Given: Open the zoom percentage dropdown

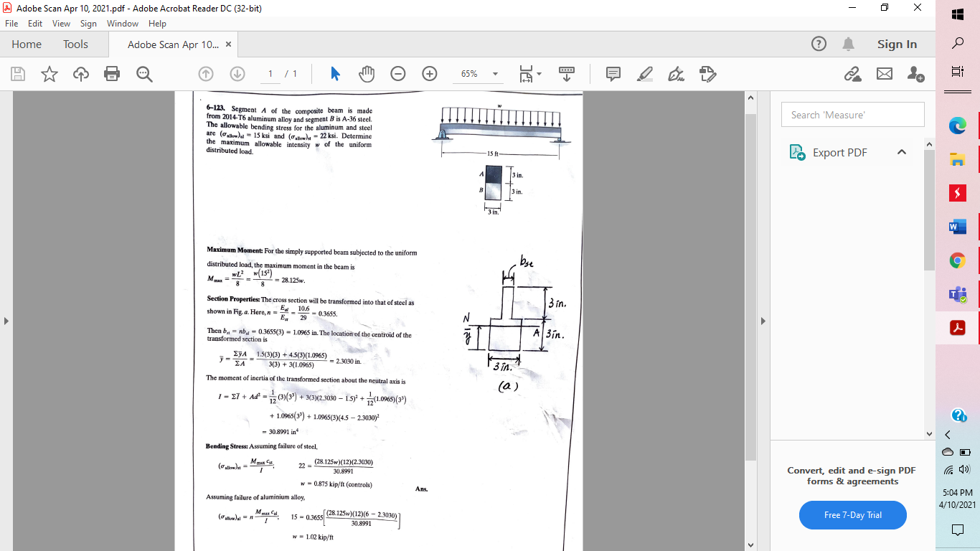Looking at the screenshot, I should [x=494, y=73].
